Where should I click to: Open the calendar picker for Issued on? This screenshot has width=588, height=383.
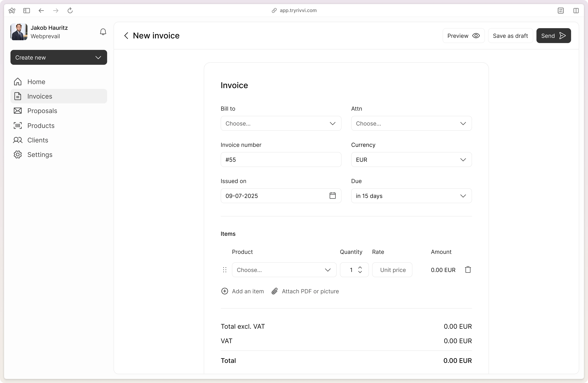tap(333, 196)
